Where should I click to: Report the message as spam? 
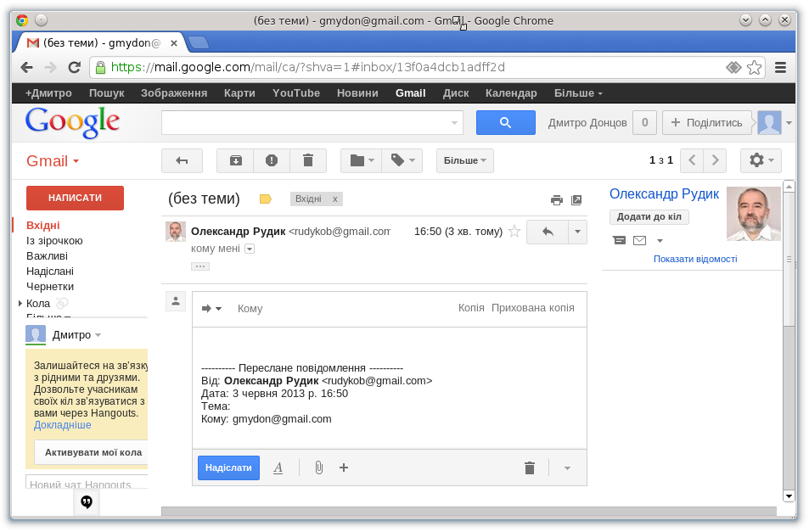pos(272,161)
